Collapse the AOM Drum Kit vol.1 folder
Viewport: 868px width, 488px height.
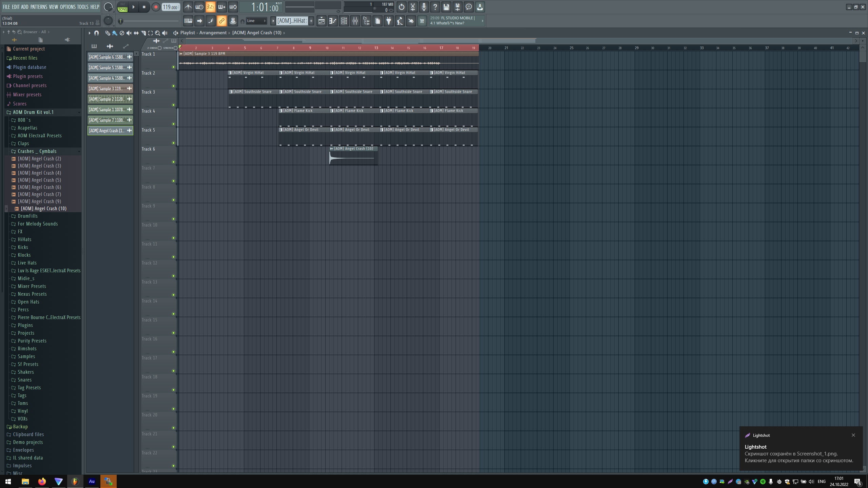(x=33, y=112)
